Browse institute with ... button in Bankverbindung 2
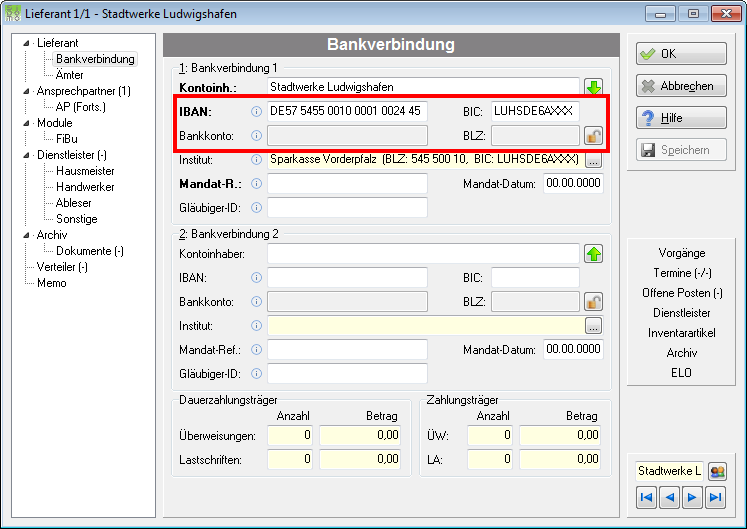Viewport: 747px width, 529px height. 593,326
